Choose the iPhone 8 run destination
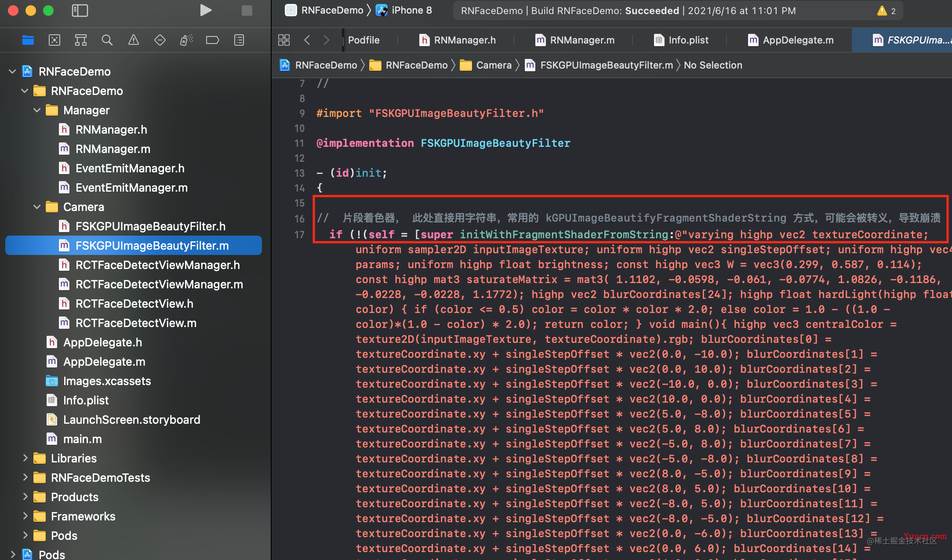This screenshot has width=952, height=560. tap(404, 10)
